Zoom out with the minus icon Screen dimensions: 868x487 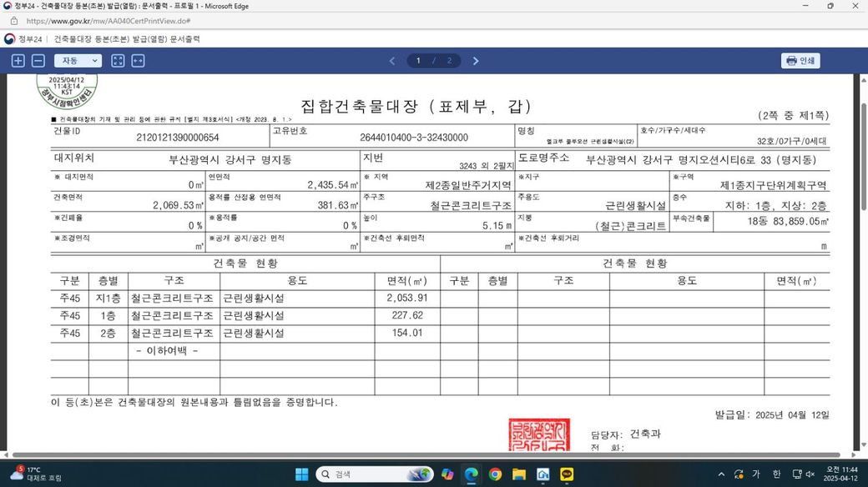[38, 61]
